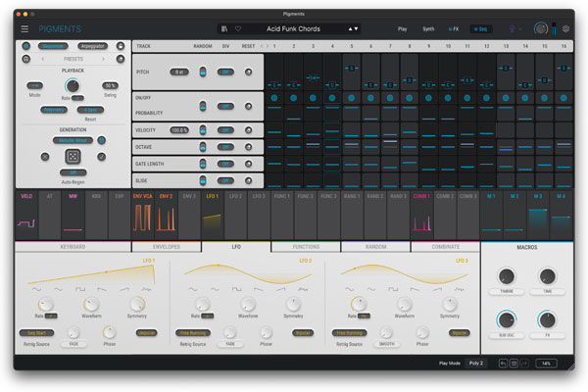
Task: Click the Octave track reset icon
Action: click(248, 147)
